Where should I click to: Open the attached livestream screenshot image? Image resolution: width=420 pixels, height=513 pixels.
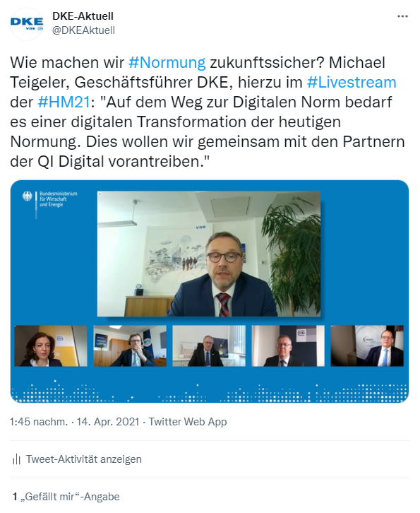pyautogui.click(x=210, y=291)
